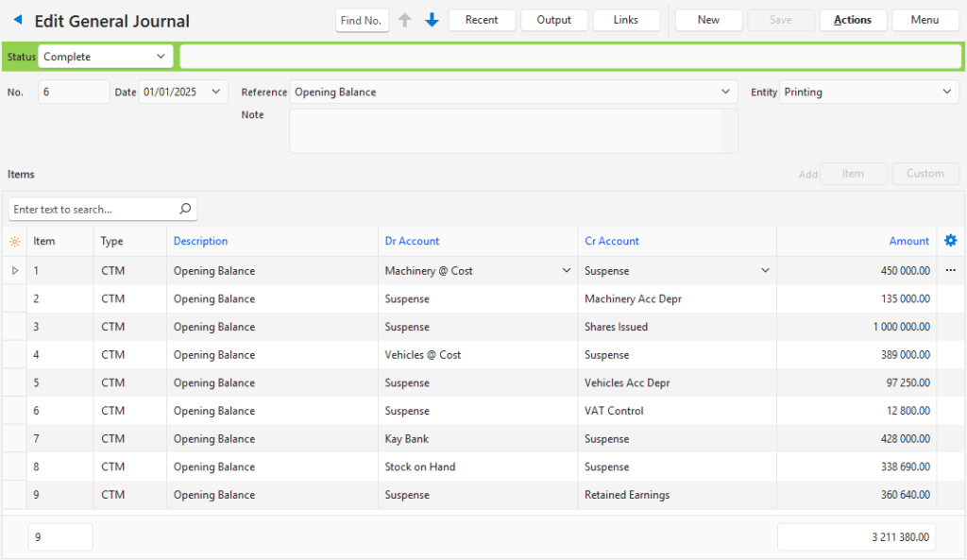Go to next record with down arrow
The image size is (967, 560).
(432, 20)
